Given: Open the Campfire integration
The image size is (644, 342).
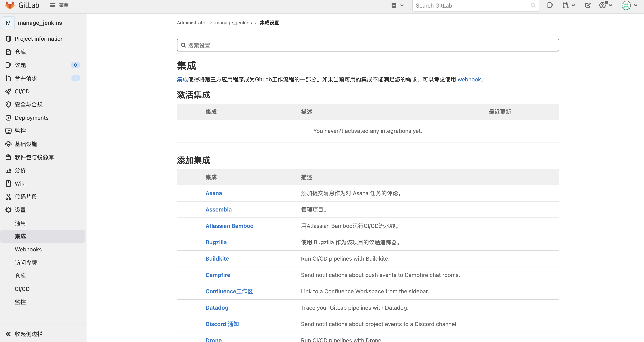Looking at the screenshot, I should tap(218, 275).
